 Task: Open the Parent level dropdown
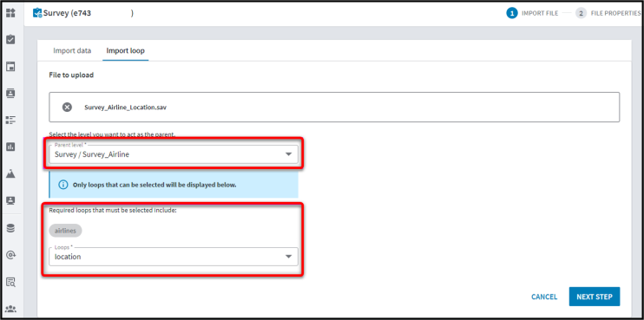click(x=174, y=153)
